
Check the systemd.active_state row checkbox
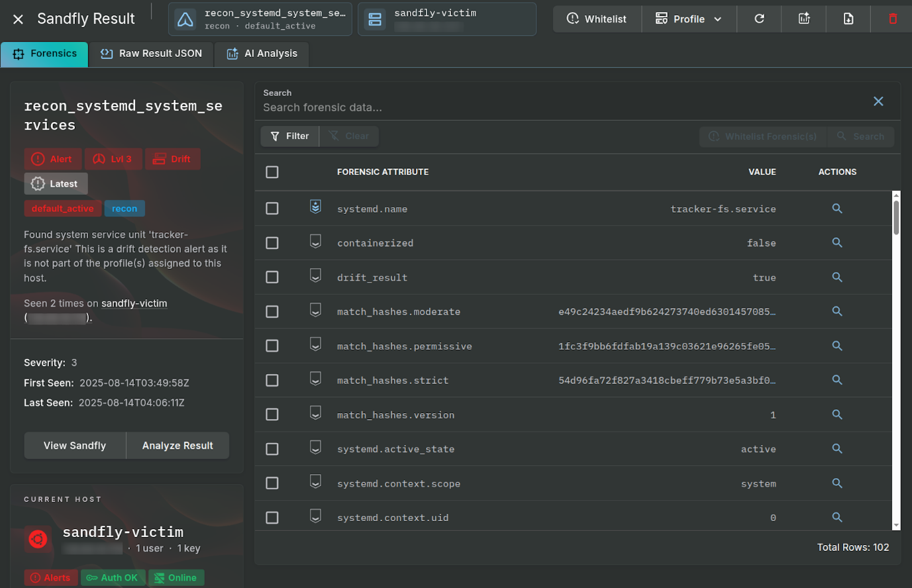[272, 449]
